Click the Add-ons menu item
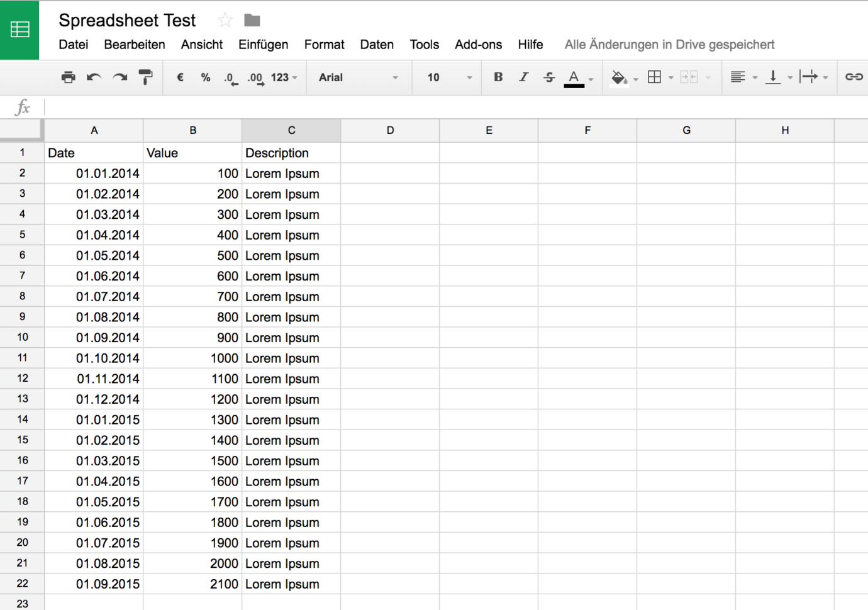Image resolution: width=868 pixels, height=610 pixels. (x=478, y=44)
